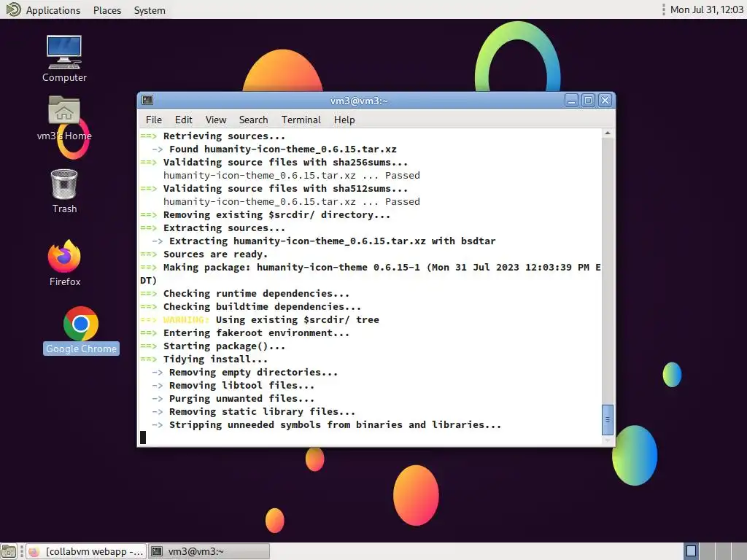Click the 'Stripping unneeded symbols' line

(326, 425)
